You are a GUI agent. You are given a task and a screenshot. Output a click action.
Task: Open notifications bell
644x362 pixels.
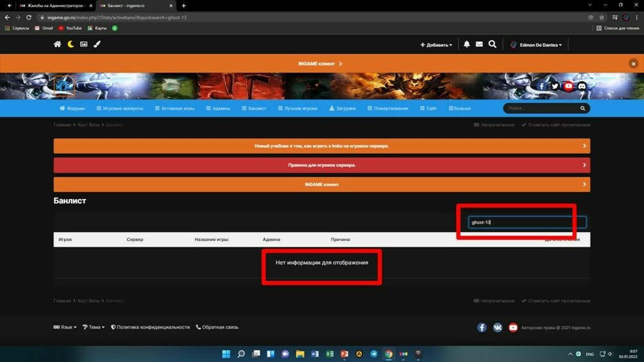[x=466, y=44]
